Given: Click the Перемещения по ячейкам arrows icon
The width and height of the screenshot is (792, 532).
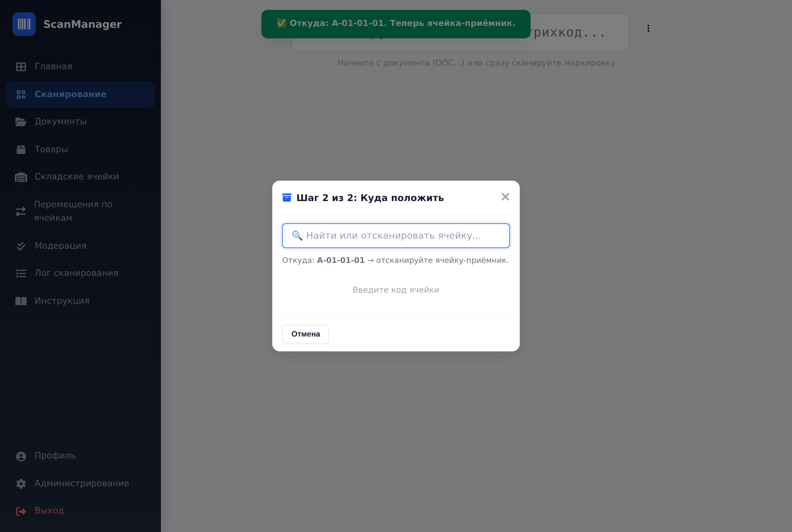Looking at the screenshot, I should [21, 211].
